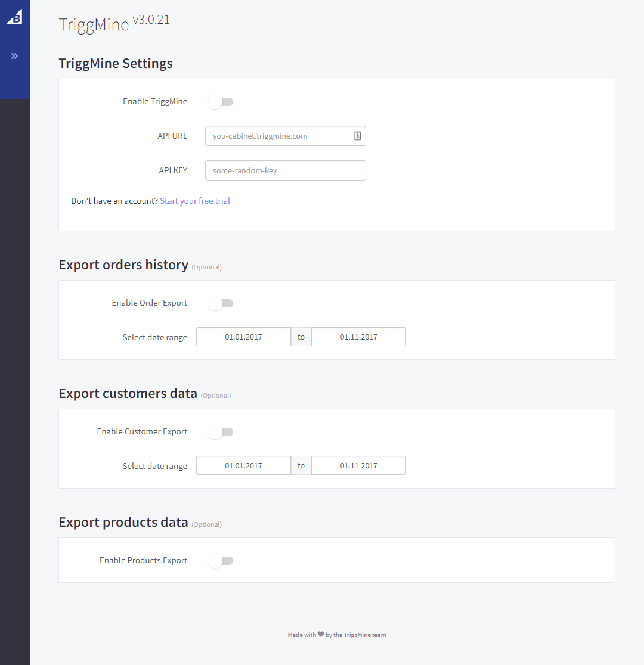The width and height of the screenshot is (644, 665).
Task: Click the Enable Order Export label
Action: pos(150,303)
